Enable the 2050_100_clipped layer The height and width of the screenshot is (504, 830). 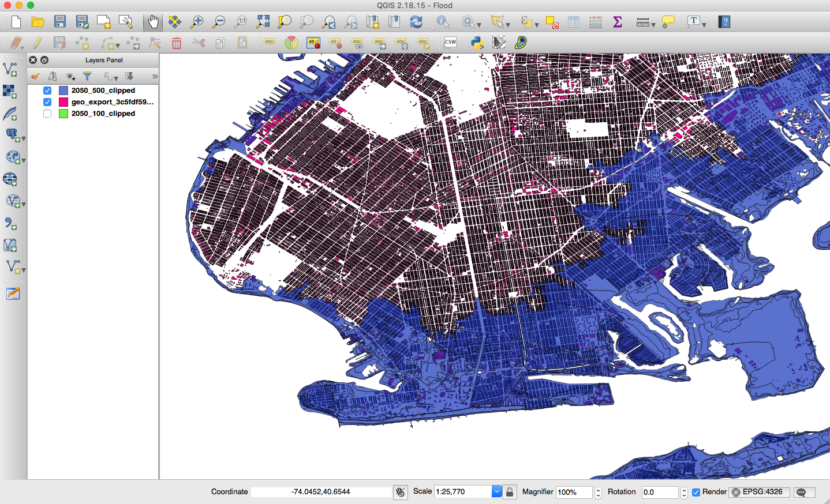click(x=47, y=114)
